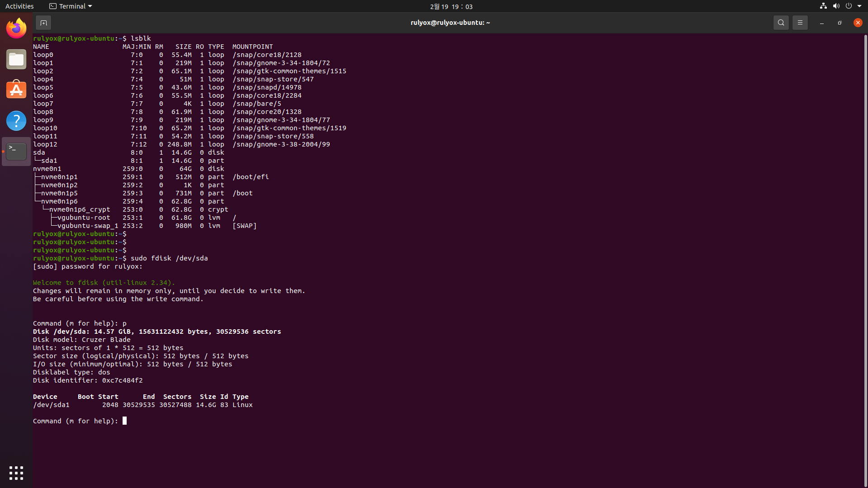Click the terminal scrollbar
Screen dimensions: 868x488
coord(865,260)
